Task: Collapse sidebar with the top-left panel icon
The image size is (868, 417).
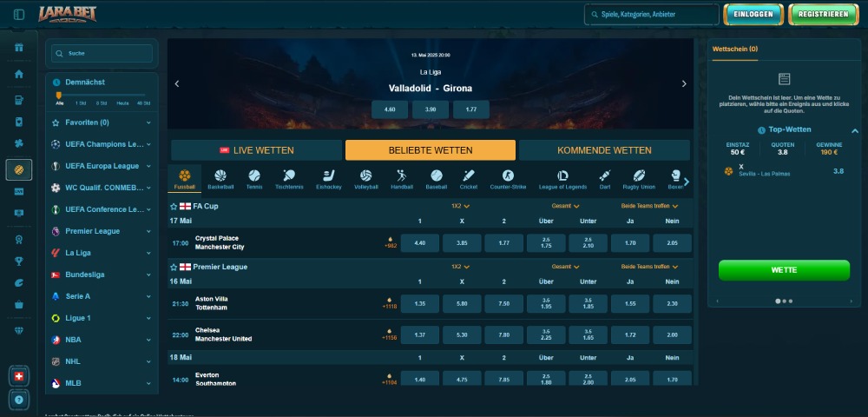Action: click(x=19, y=15)
